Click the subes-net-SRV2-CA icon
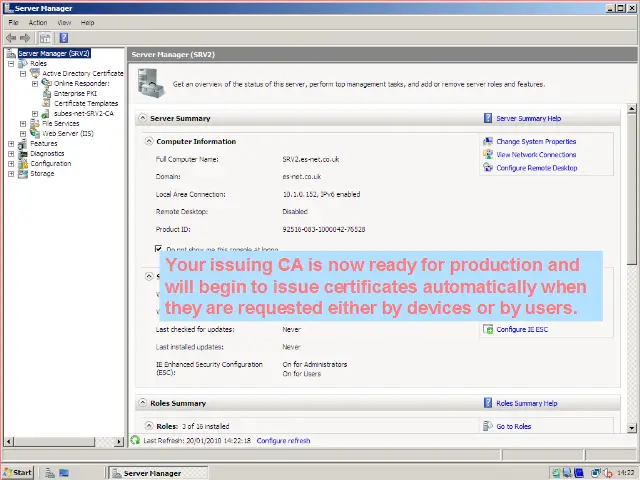 pyautogui.click(x=46, y=113)
